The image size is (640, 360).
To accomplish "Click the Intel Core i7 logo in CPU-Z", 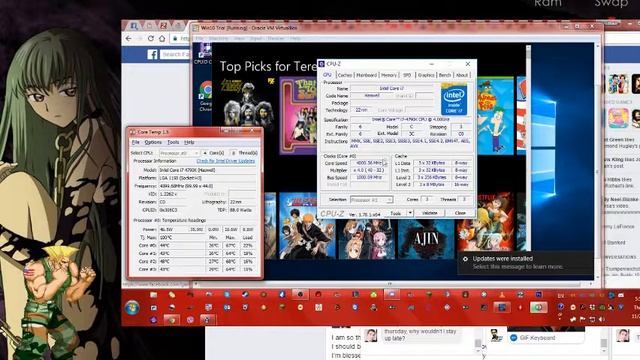I will (454, 99).
